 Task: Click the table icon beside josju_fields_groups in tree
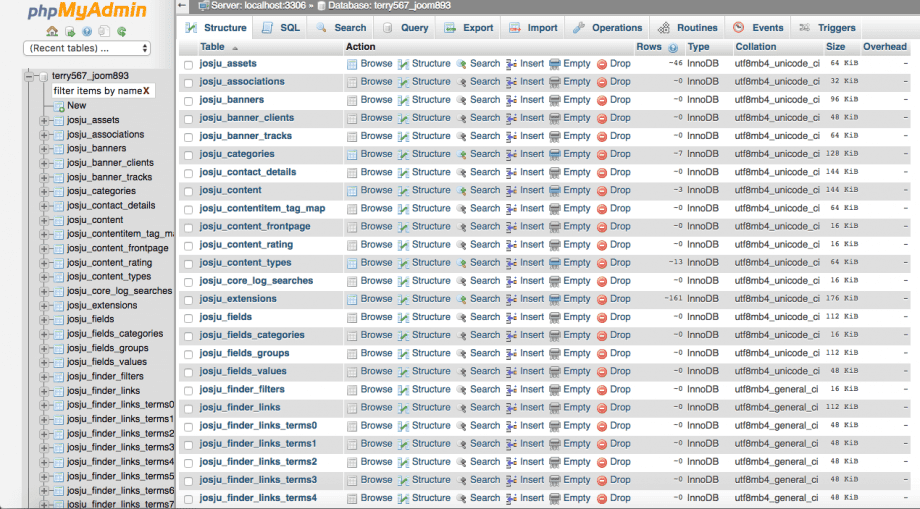pos(59,348)
